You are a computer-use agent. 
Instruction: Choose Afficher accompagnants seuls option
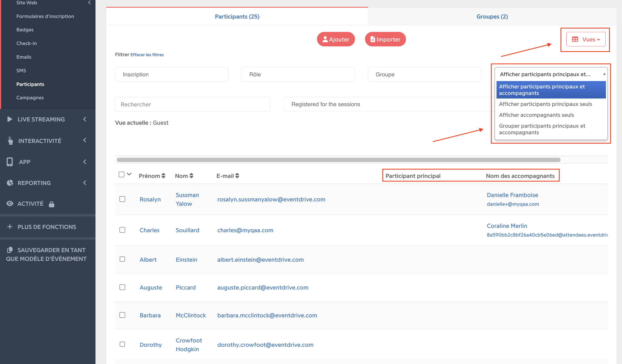[x=551, y=115]
